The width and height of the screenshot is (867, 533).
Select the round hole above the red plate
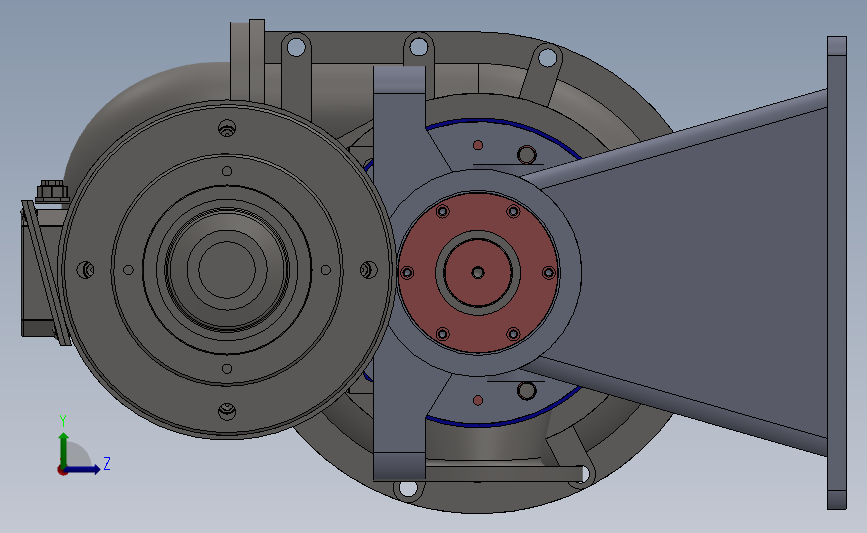coord(526,155)
